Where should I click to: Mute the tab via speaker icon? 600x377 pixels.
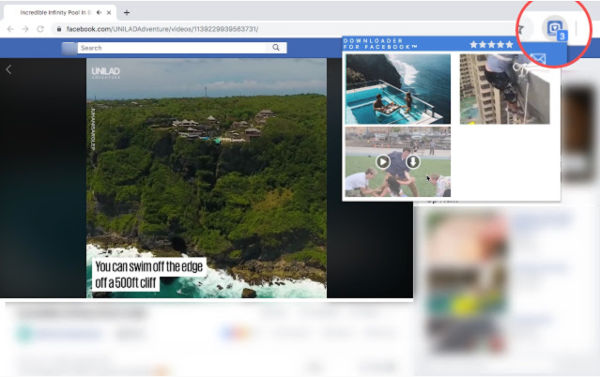pos(99,13)
